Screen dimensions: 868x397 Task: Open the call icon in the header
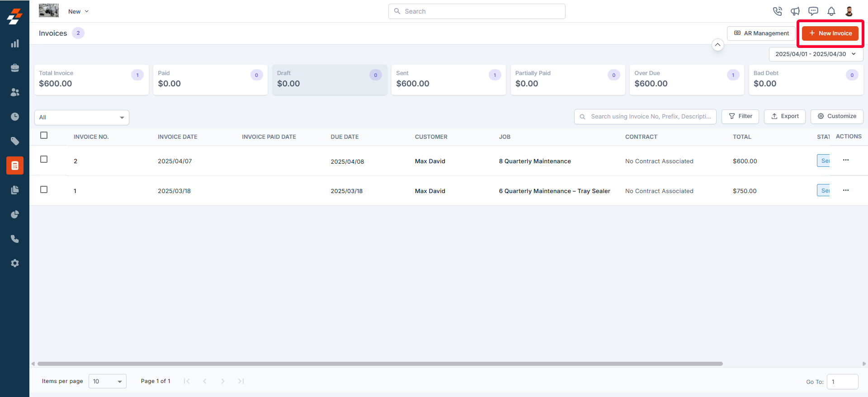pos(777,11)
